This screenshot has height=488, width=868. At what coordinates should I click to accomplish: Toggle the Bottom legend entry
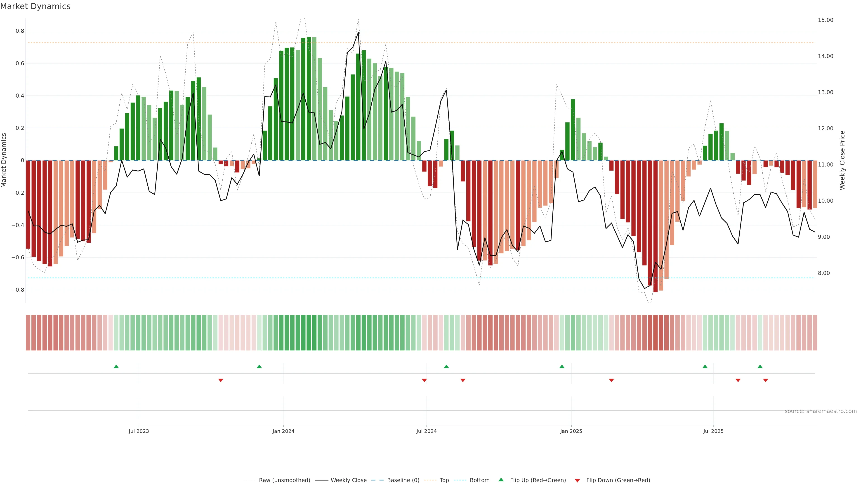[479, 480]
